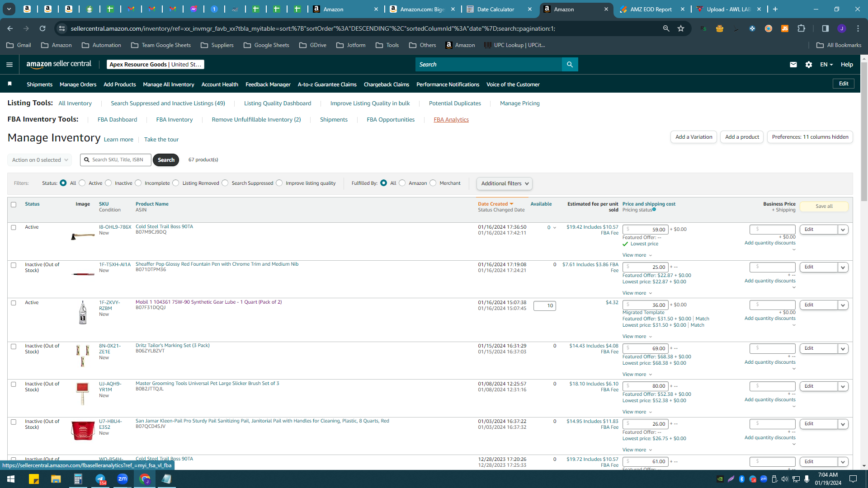Select the checkbox for the Sheaffer Fountain Pen row
Viewport: 868px width, 488px height.
pos(14,265)
